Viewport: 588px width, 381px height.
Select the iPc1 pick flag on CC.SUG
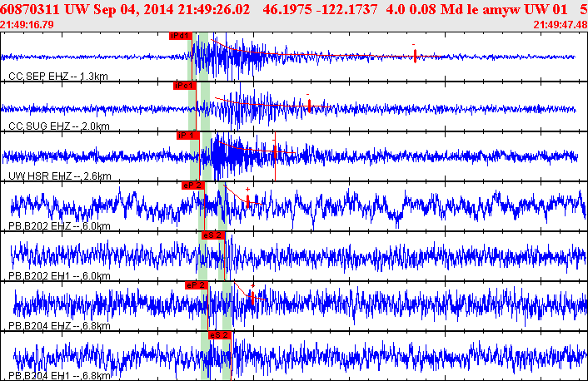[x=184, y=86]
